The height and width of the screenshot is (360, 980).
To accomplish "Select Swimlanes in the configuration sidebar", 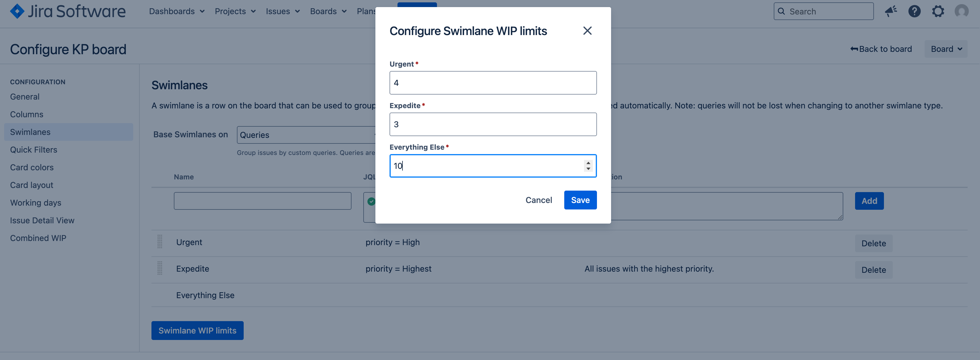I will [x=68, y=132].
